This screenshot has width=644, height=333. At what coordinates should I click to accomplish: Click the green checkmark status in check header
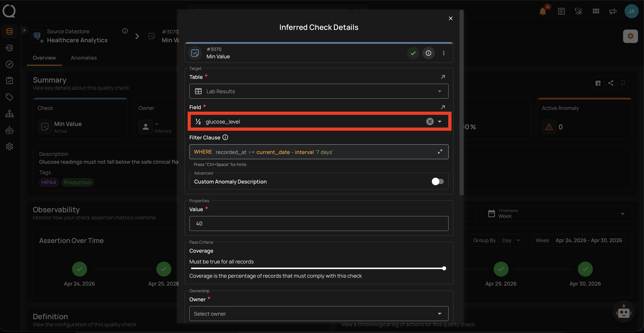tap(413, 53)
